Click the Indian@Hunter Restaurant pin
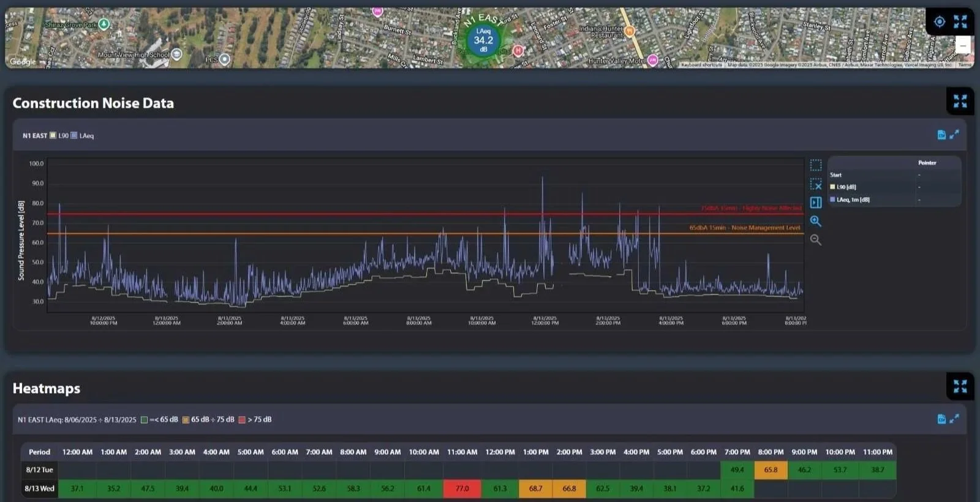980x502 pixels. (x=629, y=31)
